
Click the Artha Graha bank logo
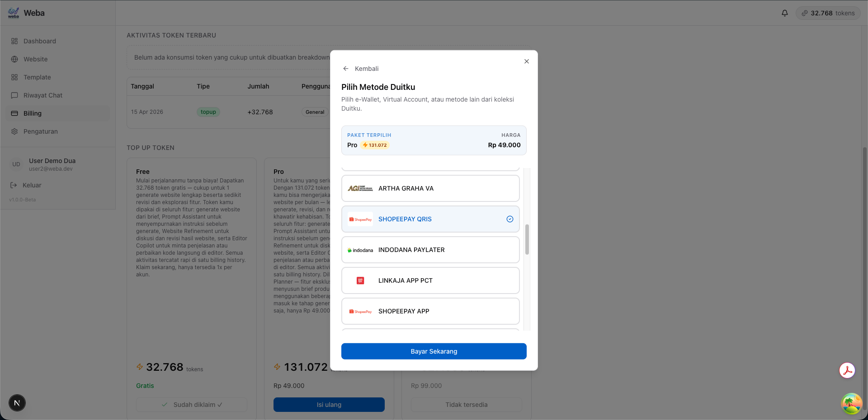[x=360, y=188]
